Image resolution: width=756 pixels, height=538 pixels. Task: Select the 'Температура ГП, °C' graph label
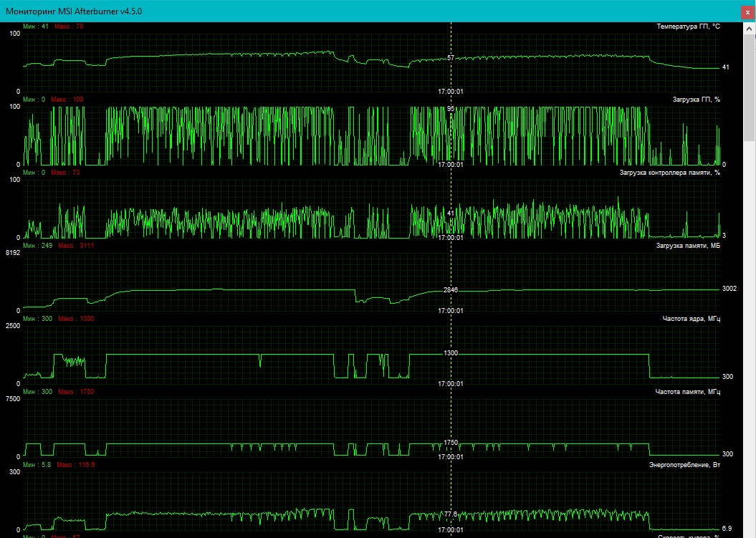(x=688, y=27)
